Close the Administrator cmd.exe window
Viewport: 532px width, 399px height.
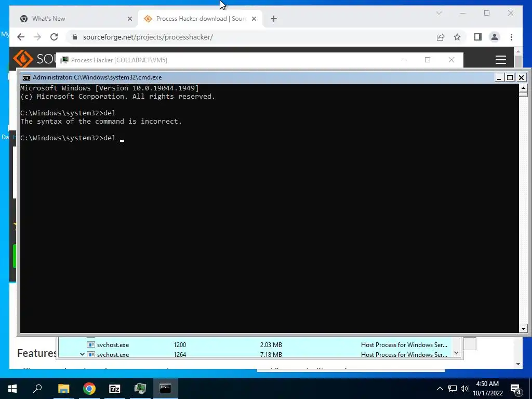coord(521,77)
